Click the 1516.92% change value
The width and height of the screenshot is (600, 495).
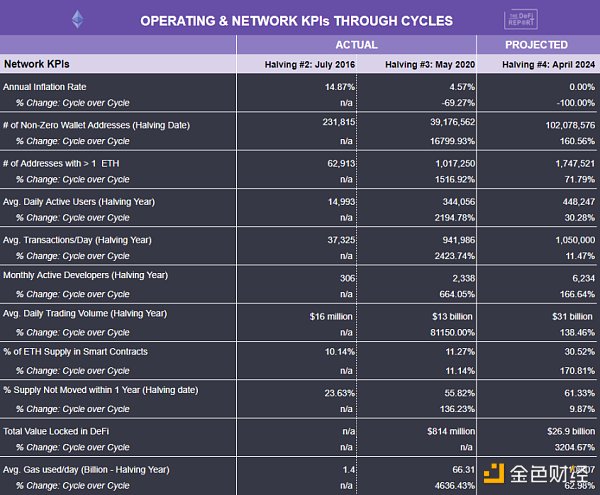pos(455,179)
